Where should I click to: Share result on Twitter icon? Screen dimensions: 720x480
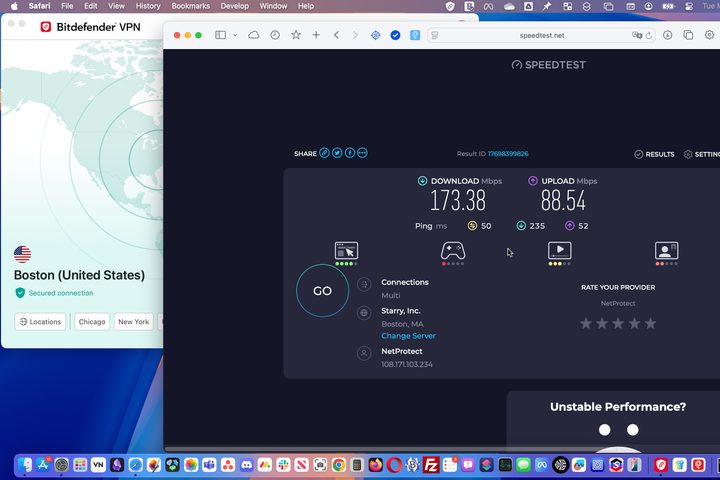(337, 153)
